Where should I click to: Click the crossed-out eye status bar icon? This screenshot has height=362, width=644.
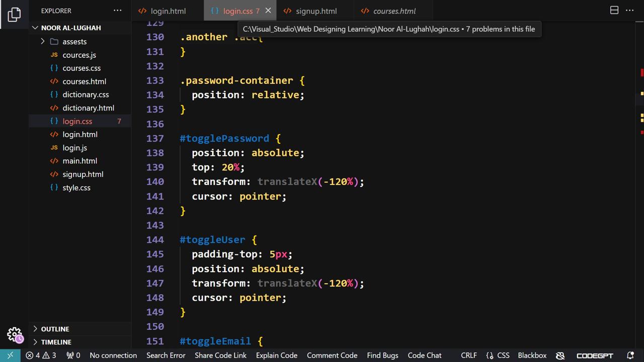coord(560,355)
